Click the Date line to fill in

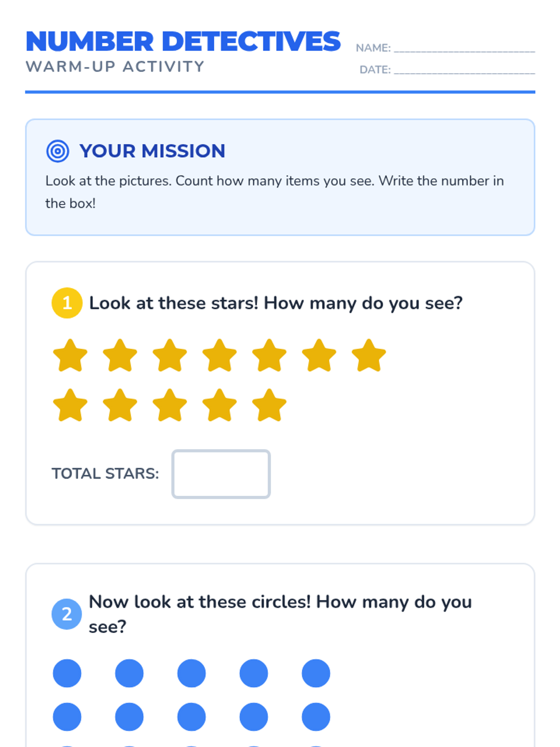pos(464,70)
